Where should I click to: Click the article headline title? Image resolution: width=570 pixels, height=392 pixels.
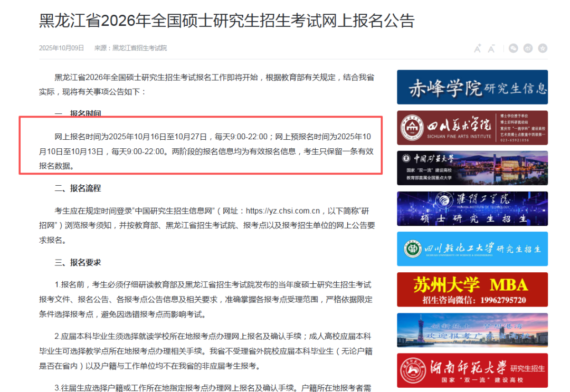(227, 21)
